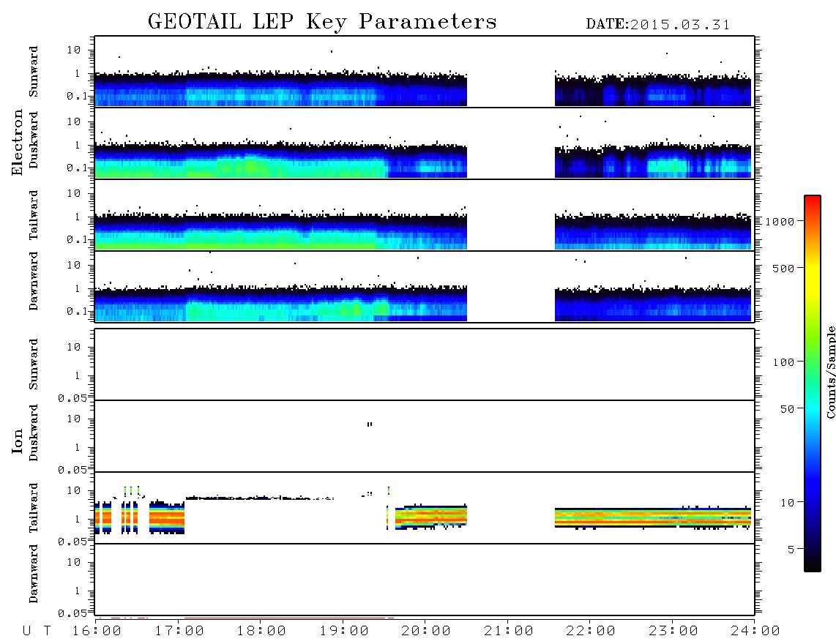Click the Ion 'Duskward' panel label
Image resolution: width=836 pixels, height=644 pixels.
[x=34, y=433]
